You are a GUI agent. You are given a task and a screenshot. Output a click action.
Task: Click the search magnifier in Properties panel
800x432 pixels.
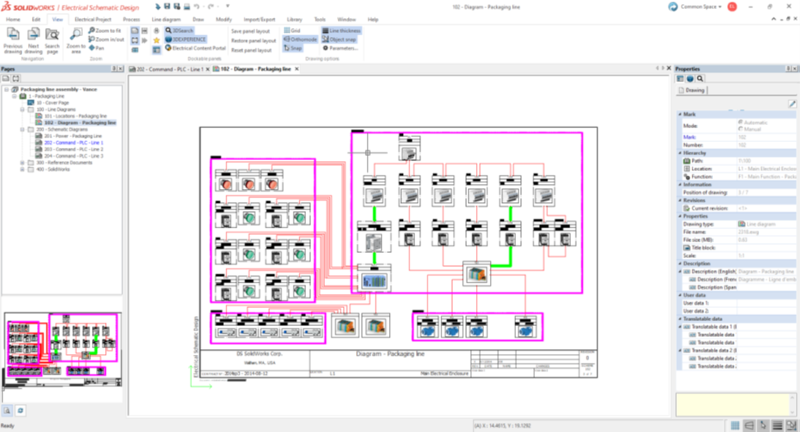tap(700, 79)
